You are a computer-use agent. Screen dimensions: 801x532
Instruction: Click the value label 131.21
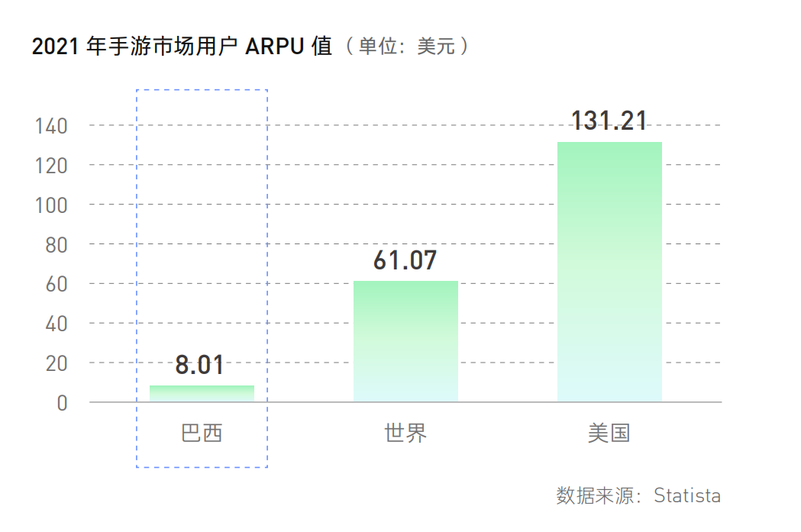609,121
